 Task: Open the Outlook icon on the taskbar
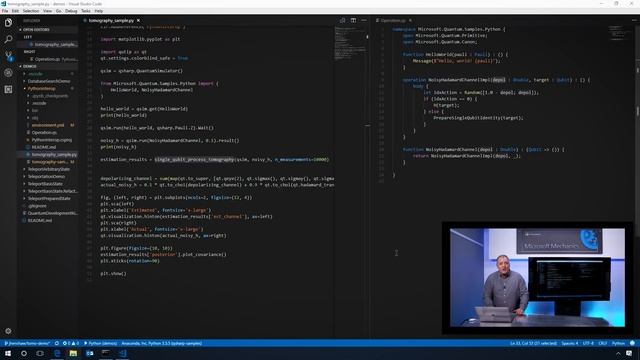pyautogui.click(x=89, y=353)
